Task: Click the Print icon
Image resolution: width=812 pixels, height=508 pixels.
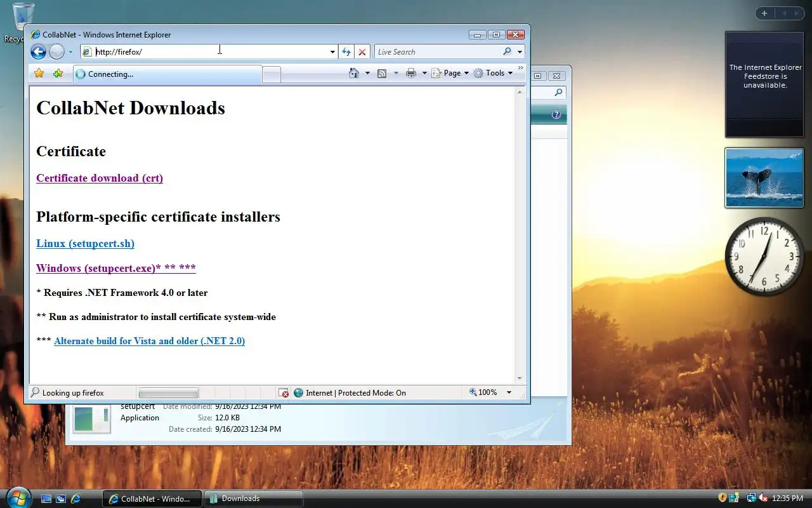Action: pos(411,73)
